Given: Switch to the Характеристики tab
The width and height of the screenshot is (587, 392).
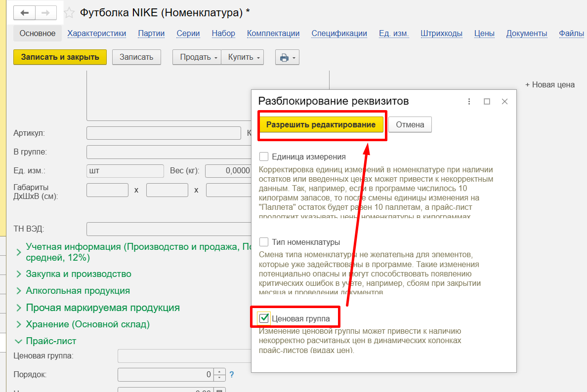Looking at the screenshot, I should coord(97,34).
